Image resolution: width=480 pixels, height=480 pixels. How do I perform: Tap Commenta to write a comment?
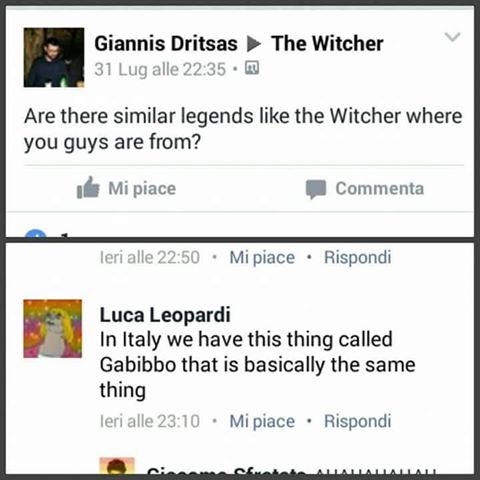[365, 189]
